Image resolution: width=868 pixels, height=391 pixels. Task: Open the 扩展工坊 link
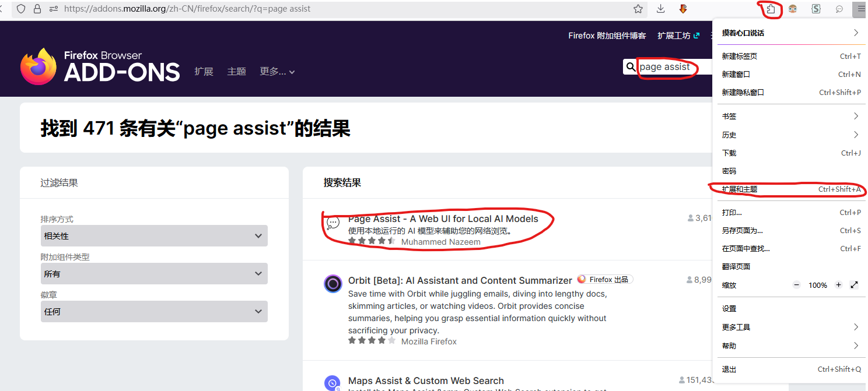pyautogui.click(x=678, y=36)
